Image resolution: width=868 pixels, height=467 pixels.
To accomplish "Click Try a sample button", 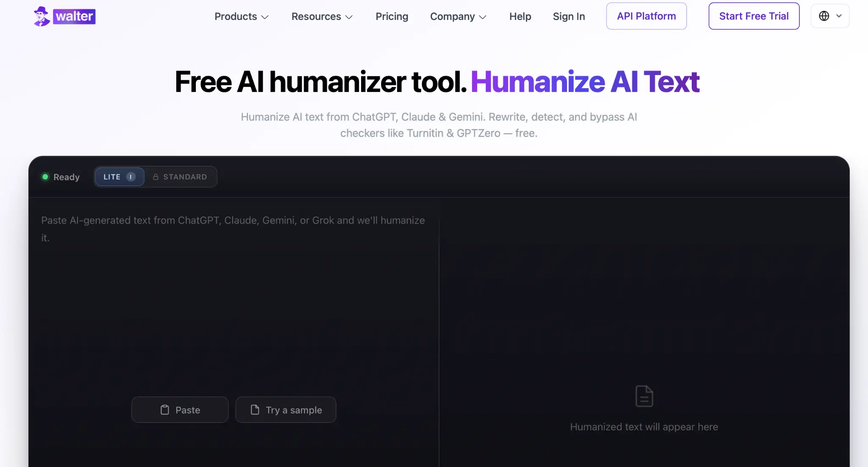I will click(286, 410).
